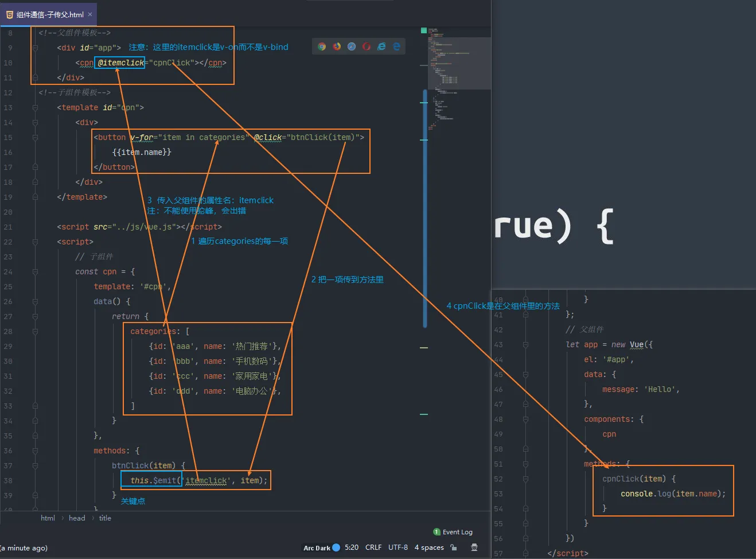Screen dimensions: 756x559
Task: Click this.$emit call on line 38
Action: (x=153, y=480)
